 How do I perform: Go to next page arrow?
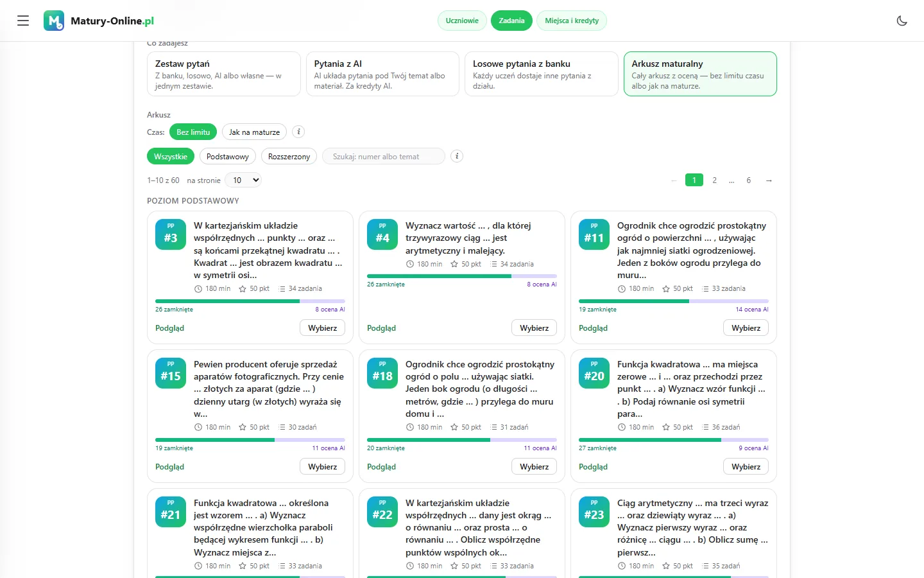click(x=769, y=180)
